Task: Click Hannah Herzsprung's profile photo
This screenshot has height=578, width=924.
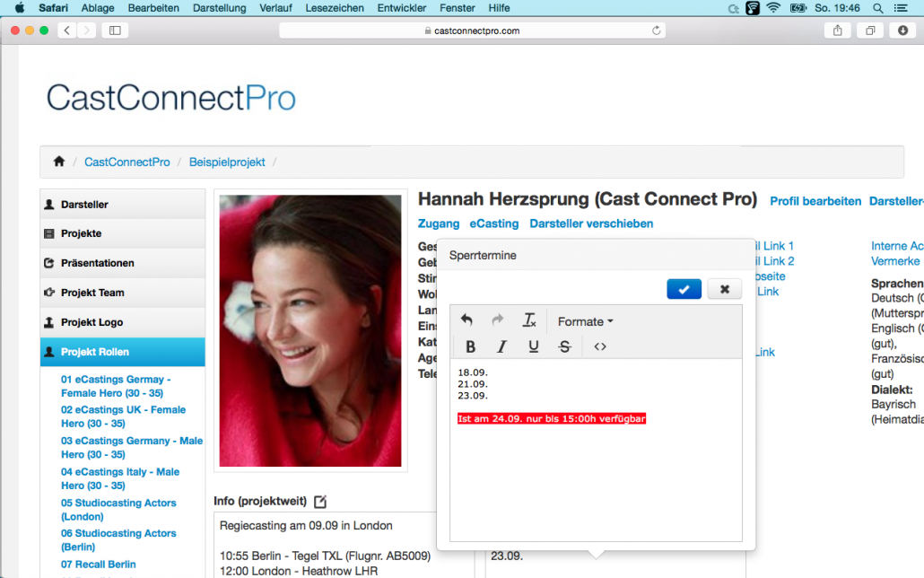Action: tap(310, 331)
